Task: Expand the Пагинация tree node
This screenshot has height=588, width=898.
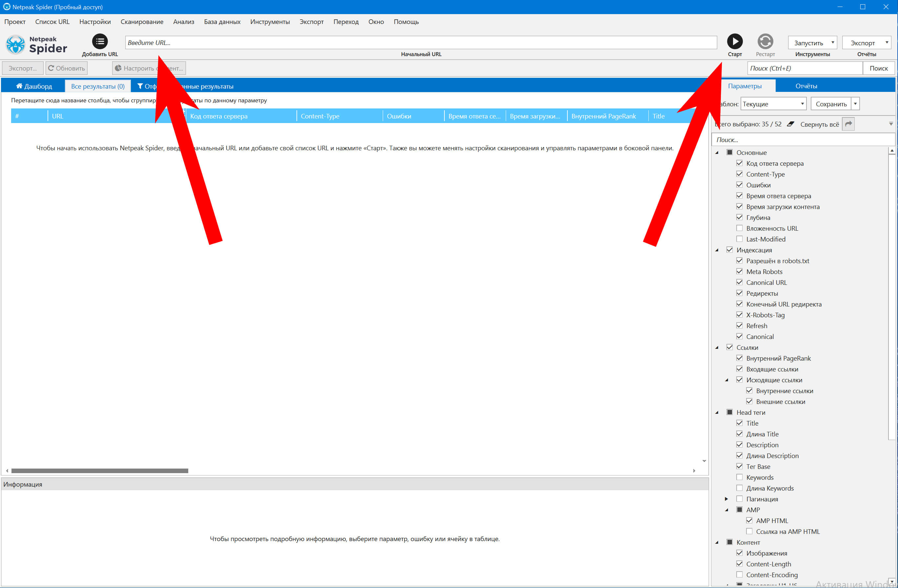Action: tap(726, 499)
